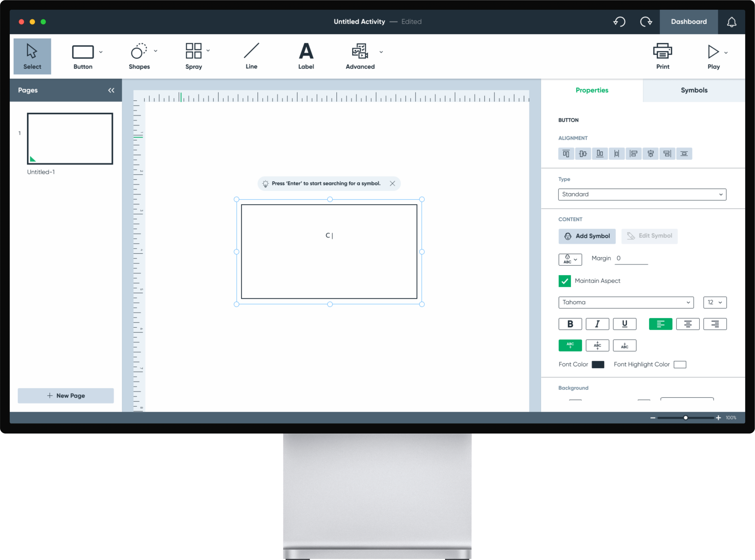Image resolution: width=755 pixels, height=560 pixels.
Task: Redo the last undone action
Action: tap(646, 22)
